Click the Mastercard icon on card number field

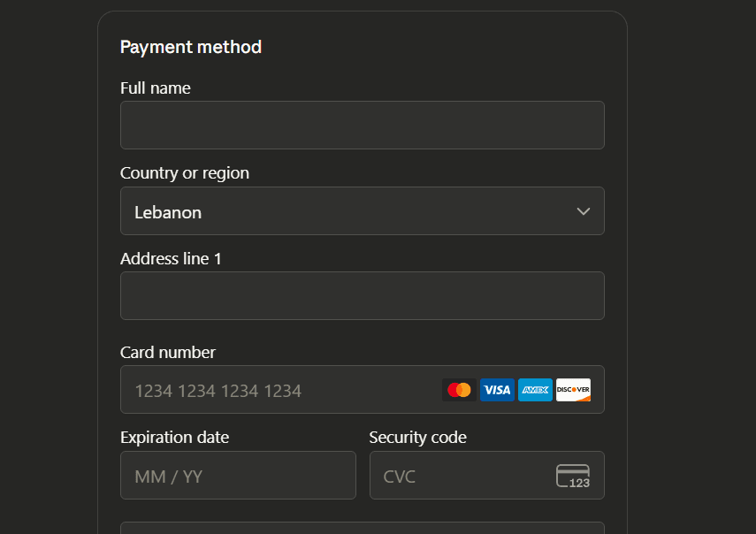click(x=459, y=389)
